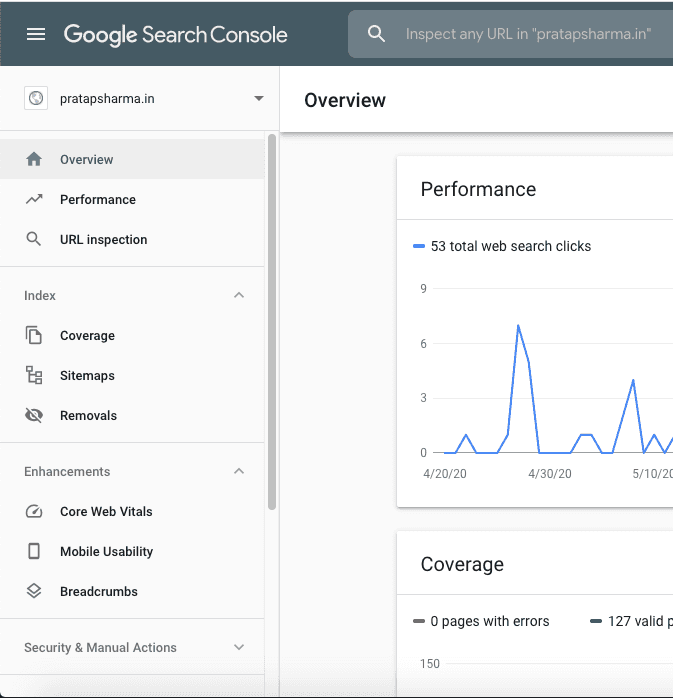This screenshot has height=698, width=673.
Task: Click the Overview page heading
Action: [x=345, y=100]
